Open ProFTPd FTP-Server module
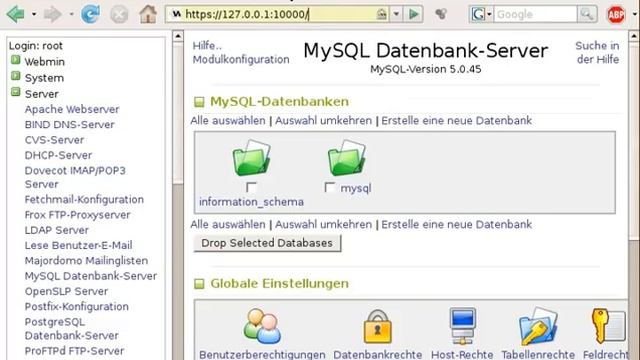 tap(74, 351)
